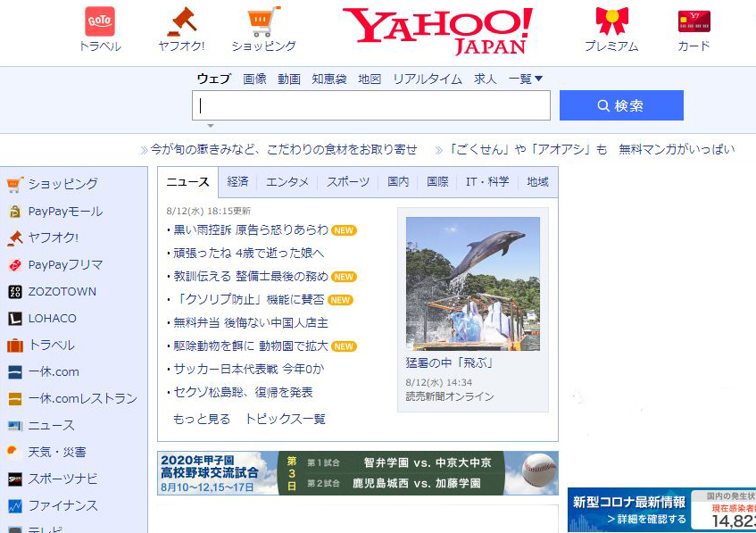Expand the 一覧 search category dropdown
Screen dimensions: 756x533
coord(526,79)
